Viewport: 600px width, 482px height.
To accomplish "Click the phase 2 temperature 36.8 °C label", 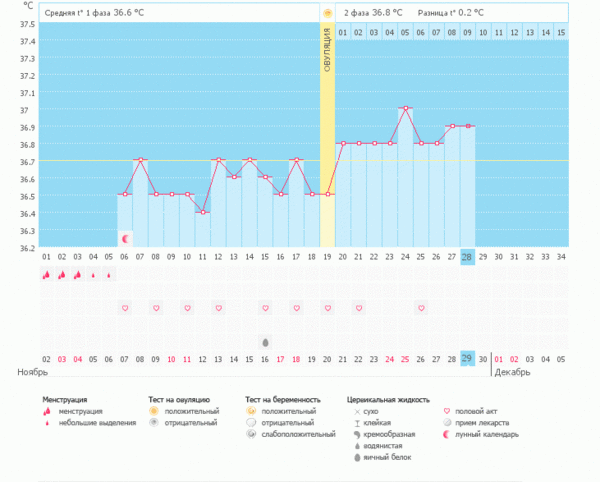I will [x=374, y=13].
